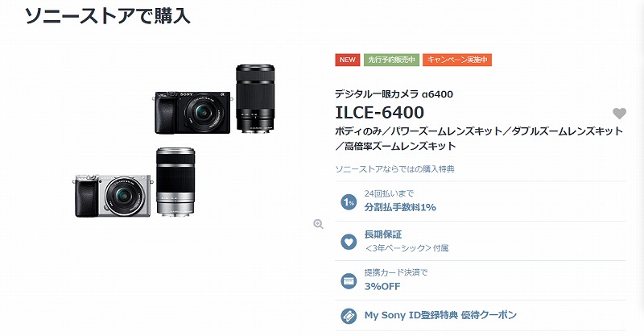Viewport: 644px width, 336px height.
Task: Open the 分割払手数料1% link
Action: pyautogui.click(x=400, y=207)
